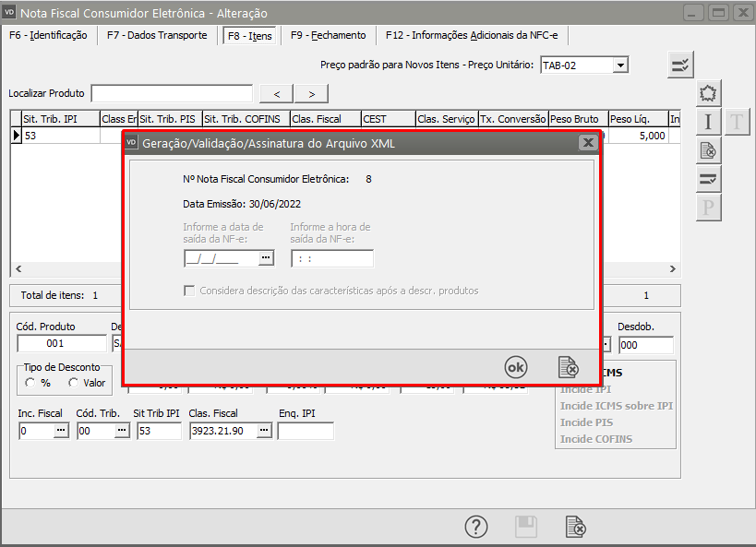Click the delete item document icon
Image resolution: width=756 pixels, height=547 pixels.
[x=708, y=150]
